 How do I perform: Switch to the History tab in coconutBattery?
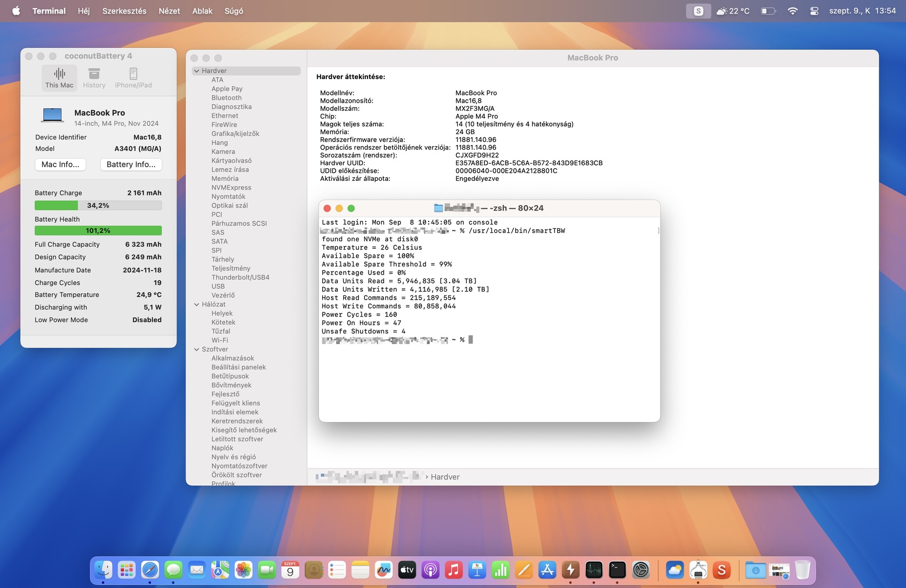94,78
